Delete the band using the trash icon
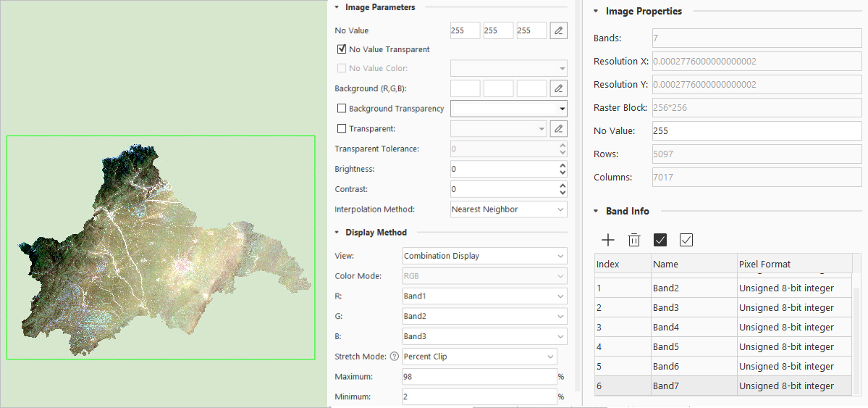Image resolution: width=868 pixels, height=408 pixels. point(634,240)
